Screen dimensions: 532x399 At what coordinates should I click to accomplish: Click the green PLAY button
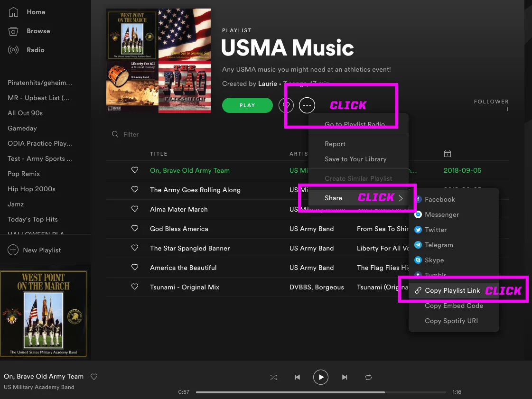[x=247, y=105]
